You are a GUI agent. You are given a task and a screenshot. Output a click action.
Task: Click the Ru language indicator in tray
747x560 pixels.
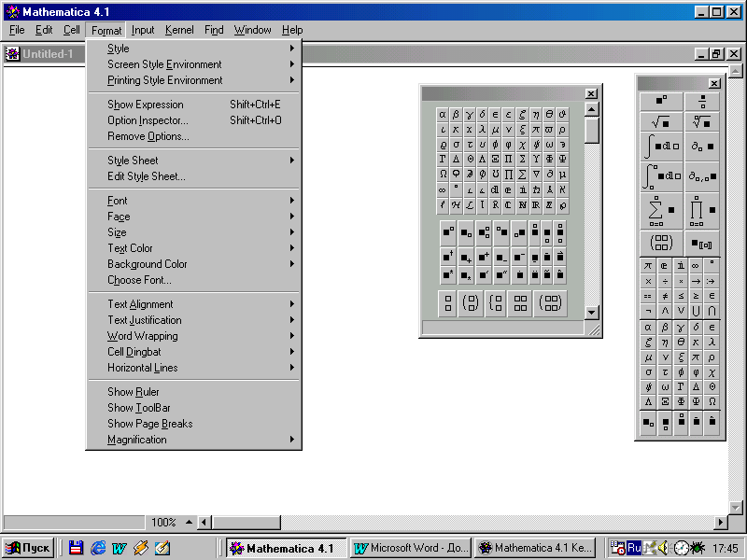click(634, 548)
